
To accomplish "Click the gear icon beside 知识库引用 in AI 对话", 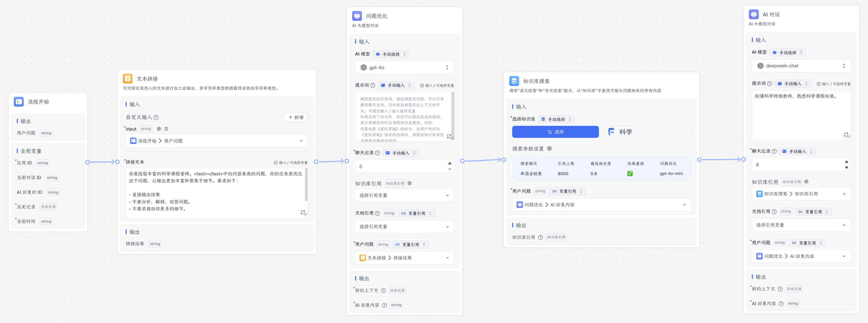I will click(806, 181).
